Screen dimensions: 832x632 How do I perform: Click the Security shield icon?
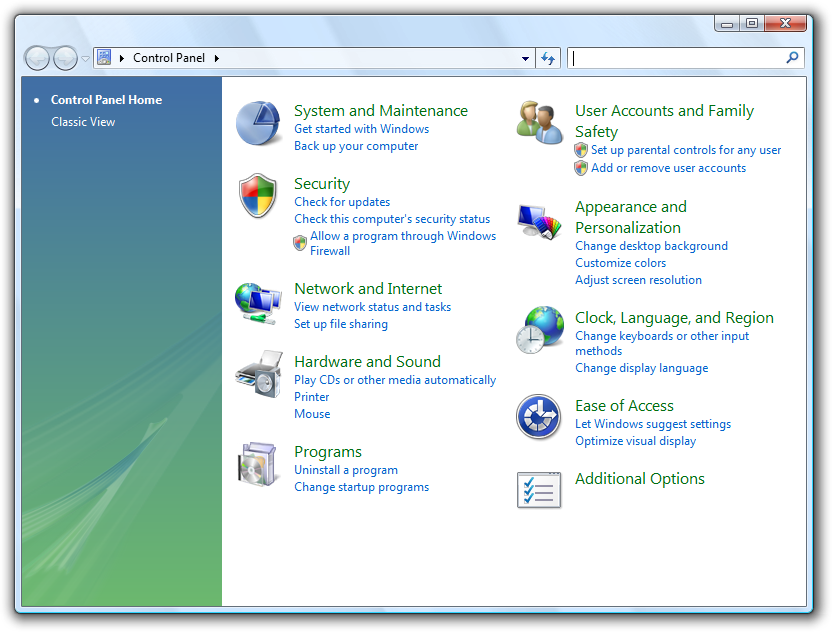pos(258,196)
